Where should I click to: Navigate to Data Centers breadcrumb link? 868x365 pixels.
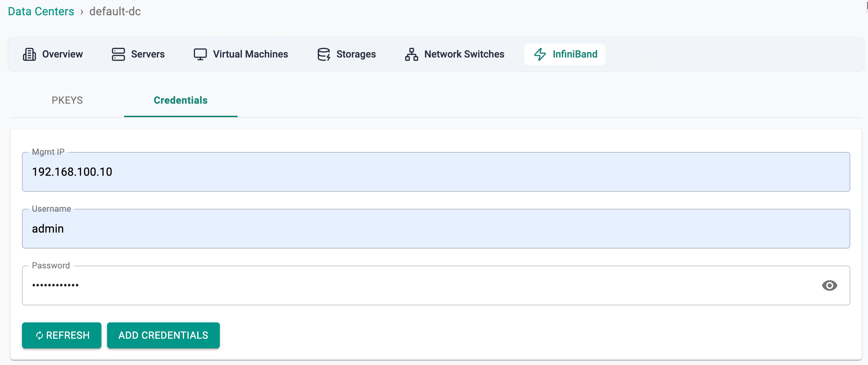tap(41, 11)
